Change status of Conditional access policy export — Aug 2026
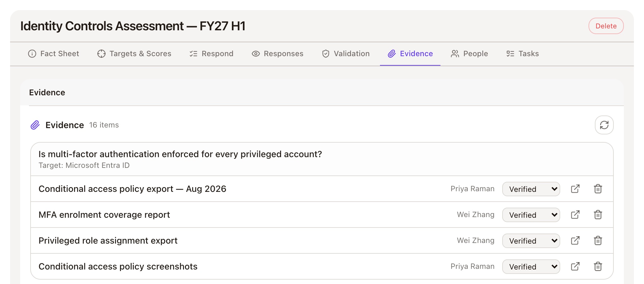This screenshot has width=644, height=284. click(531, 189)
